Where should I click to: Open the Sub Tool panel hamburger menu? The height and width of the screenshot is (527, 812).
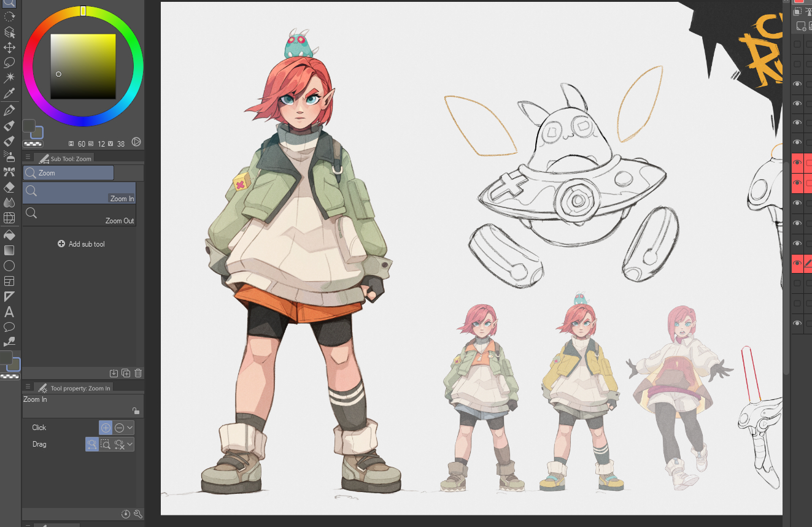(28, 158)
